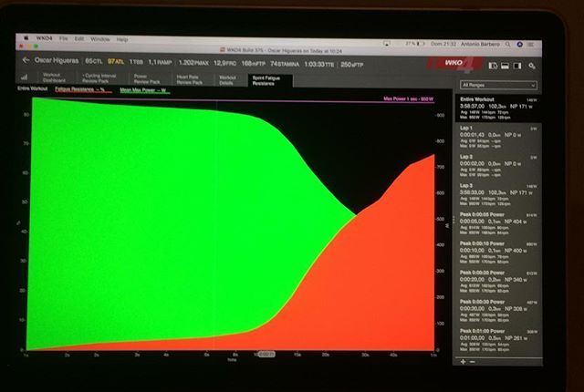
Task: Click the 1.202 PMAX metric
Action: (193, 63)
